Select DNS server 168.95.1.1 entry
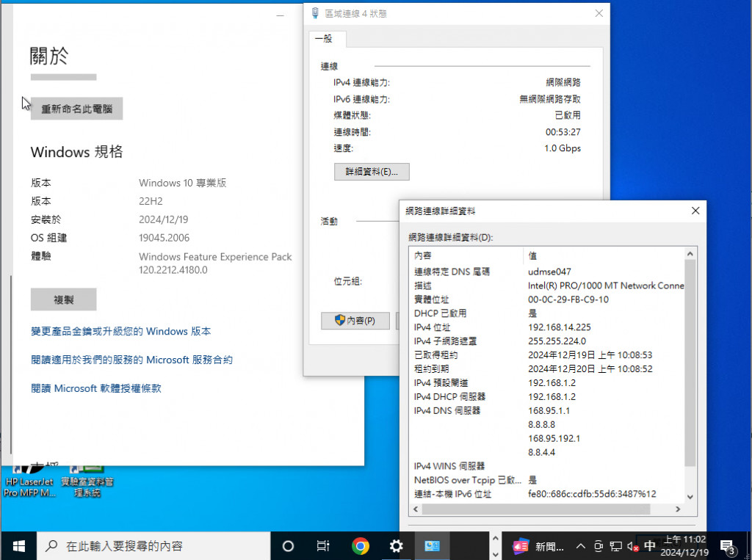Viewport: 752px width, 560px height. pyautogui.click(x=549, y=410)
